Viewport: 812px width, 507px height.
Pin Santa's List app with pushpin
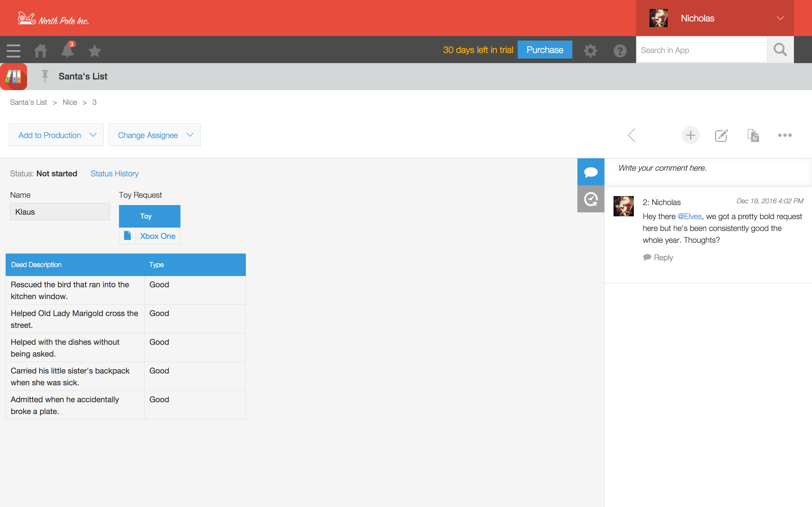click(x=45, y=76)
